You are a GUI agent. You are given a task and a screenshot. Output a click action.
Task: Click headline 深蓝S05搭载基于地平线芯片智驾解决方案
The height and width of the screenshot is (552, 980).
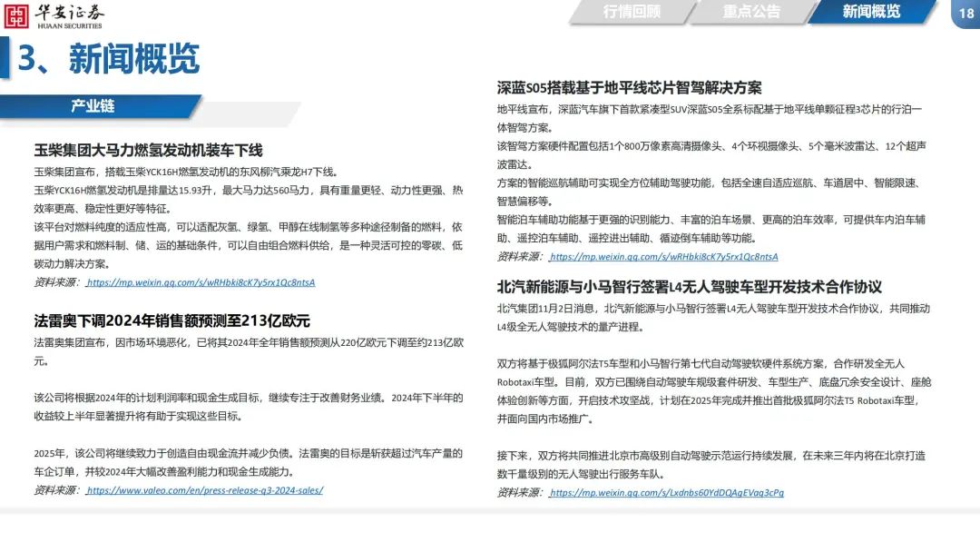[630, 88]
